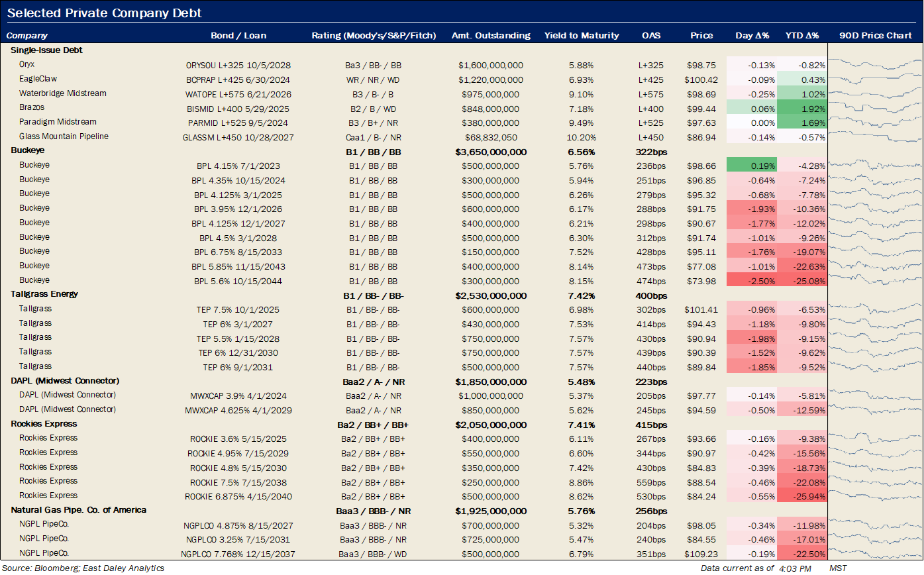Select the Day Δ% column header
Image resolution: width=924 pixels, height=575 pixels.
[752, 36]
